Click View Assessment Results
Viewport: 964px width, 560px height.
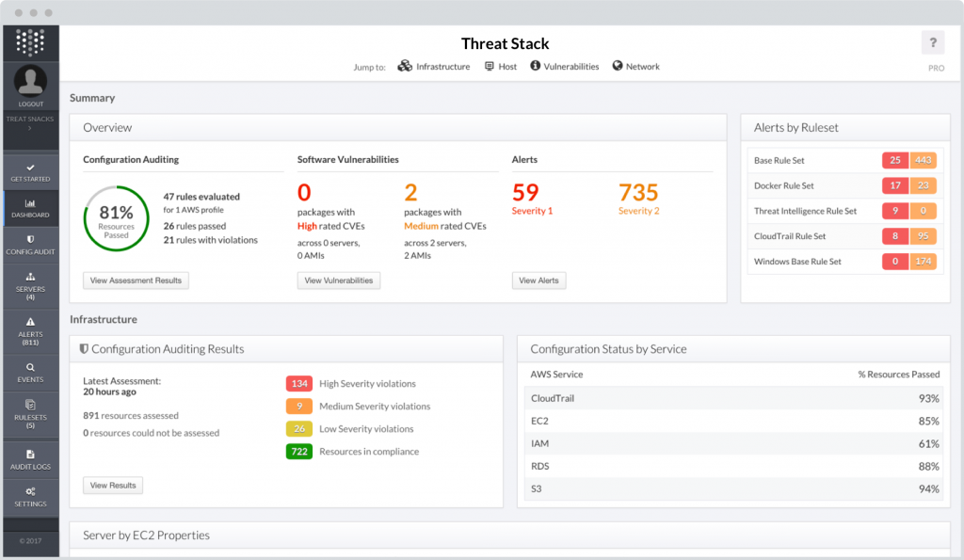click(x=136, y=280)
